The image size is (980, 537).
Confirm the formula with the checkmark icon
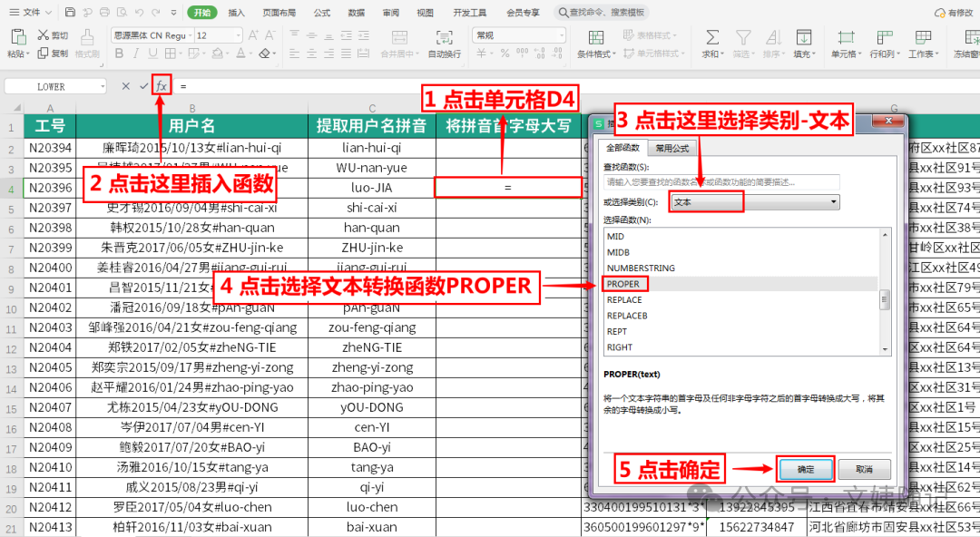pyautogui.click(x=143, y=86)
